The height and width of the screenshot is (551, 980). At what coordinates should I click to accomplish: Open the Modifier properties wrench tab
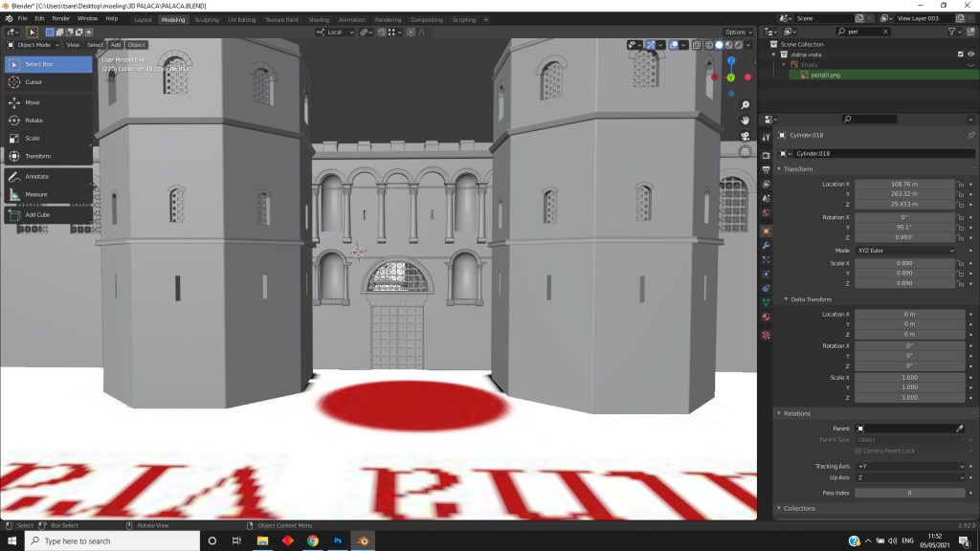pyautogui.click(x=766, y=246)
